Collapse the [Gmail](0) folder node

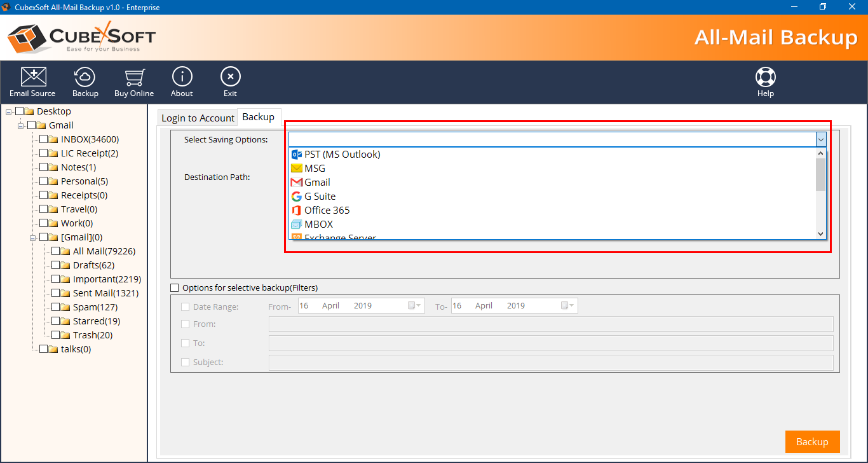point(32,237)
